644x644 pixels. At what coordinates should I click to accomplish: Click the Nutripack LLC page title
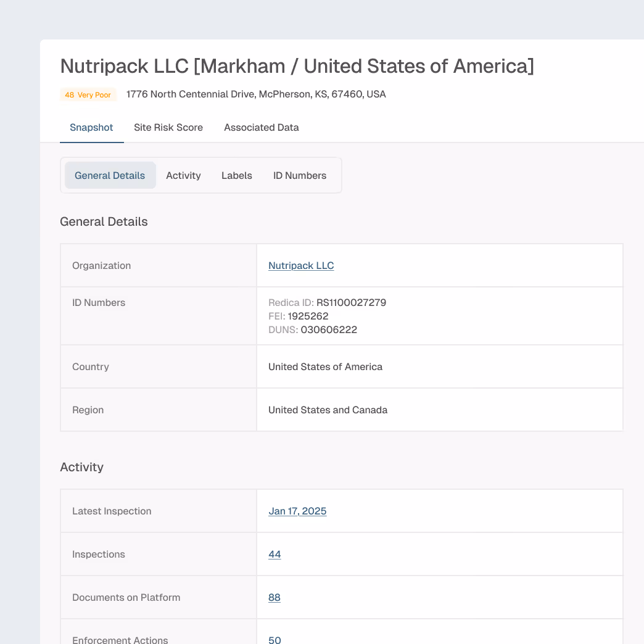(298, 66)
